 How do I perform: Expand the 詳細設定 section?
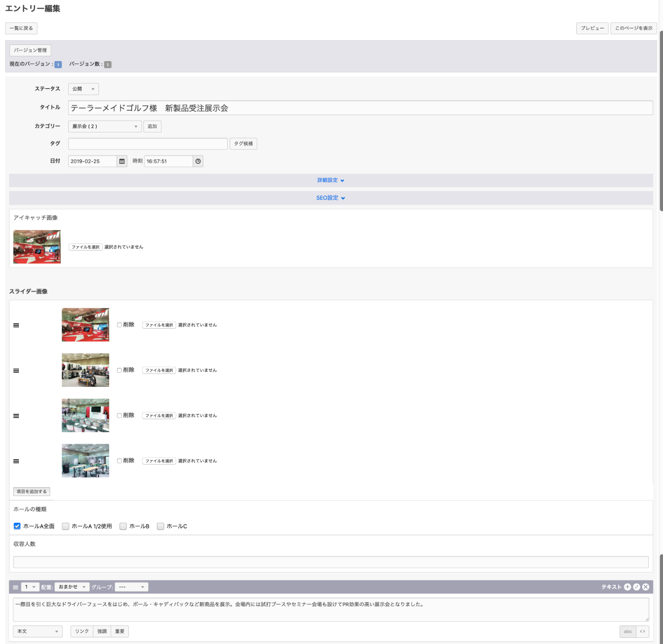(331, 180)
